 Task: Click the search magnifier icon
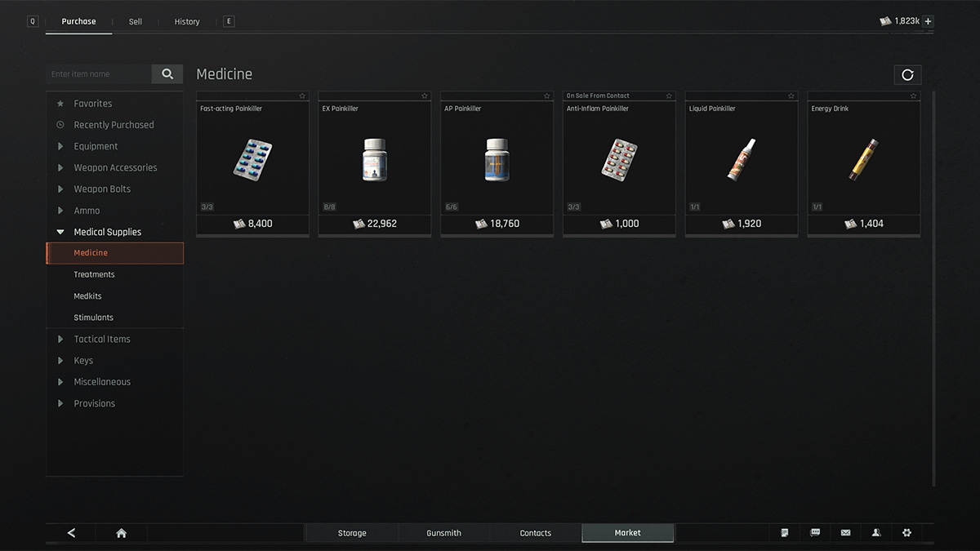(167, 74)
